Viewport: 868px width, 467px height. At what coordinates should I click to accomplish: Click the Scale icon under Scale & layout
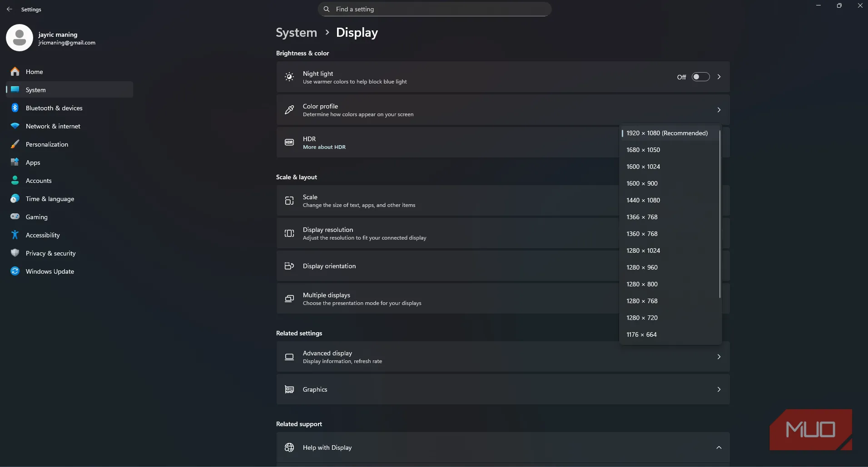289,201
